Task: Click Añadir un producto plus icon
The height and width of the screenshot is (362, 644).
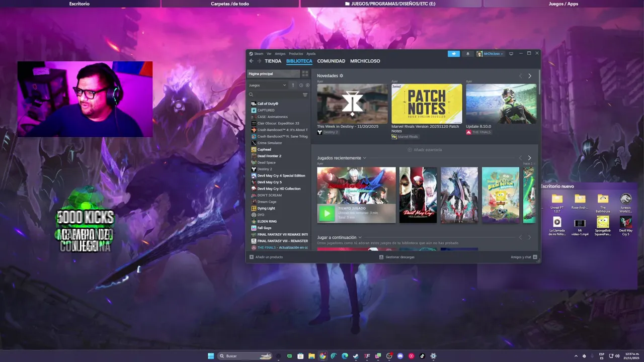Action: (252, 257)
